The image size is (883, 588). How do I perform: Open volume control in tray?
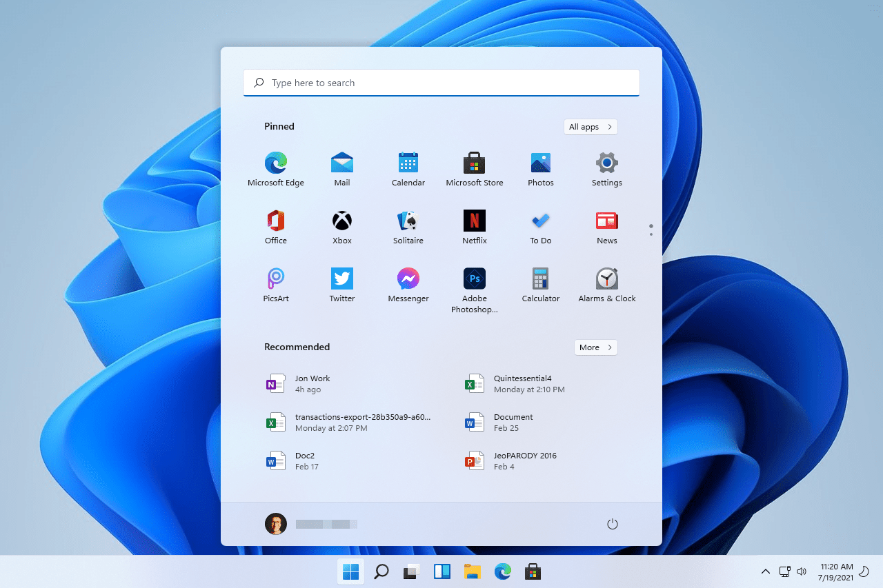click(x=802, y=571)
